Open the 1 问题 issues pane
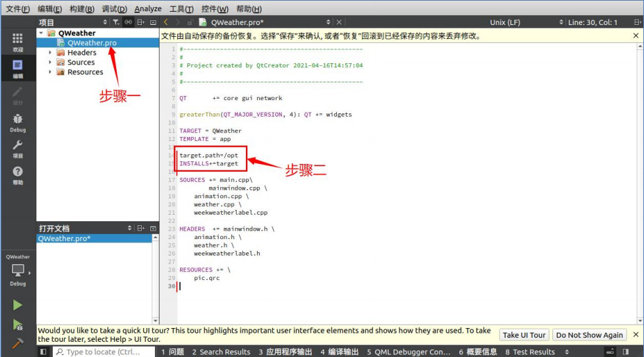The width and height of the screenshot is (644, 357). click(173, 352)
